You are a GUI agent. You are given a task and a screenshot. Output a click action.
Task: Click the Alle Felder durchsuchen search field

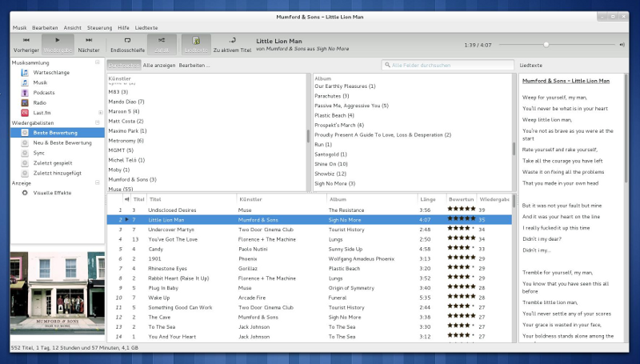click(448, 65)
